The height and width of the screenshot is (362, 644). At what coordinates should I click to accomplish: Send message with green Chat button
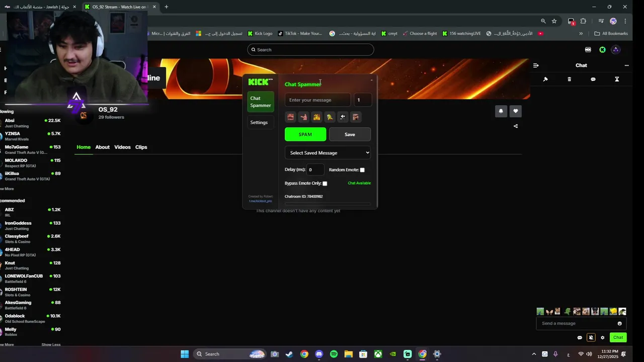click(x=618, y=337)
